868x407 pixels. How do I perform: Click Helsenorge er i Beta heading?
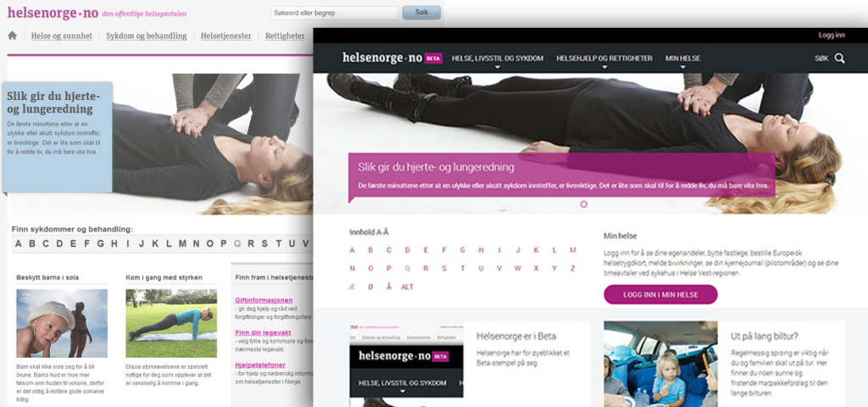click(516, 336)
